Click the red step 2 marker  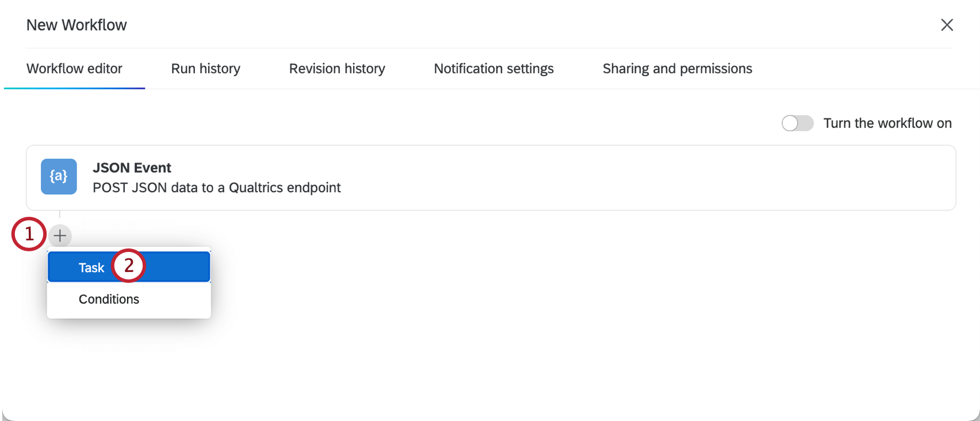coord(128,265)
